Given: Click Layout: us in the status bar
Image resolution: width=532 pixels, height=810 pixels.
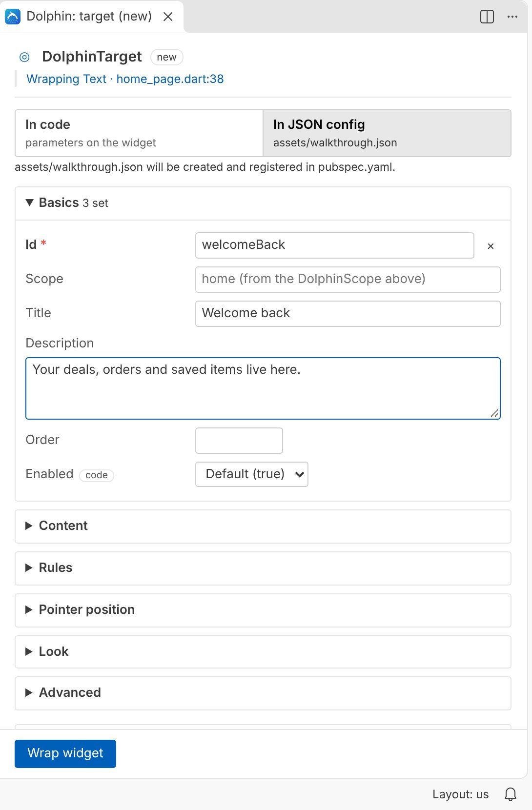Looking at the screenshot, I should coord(460,794).
